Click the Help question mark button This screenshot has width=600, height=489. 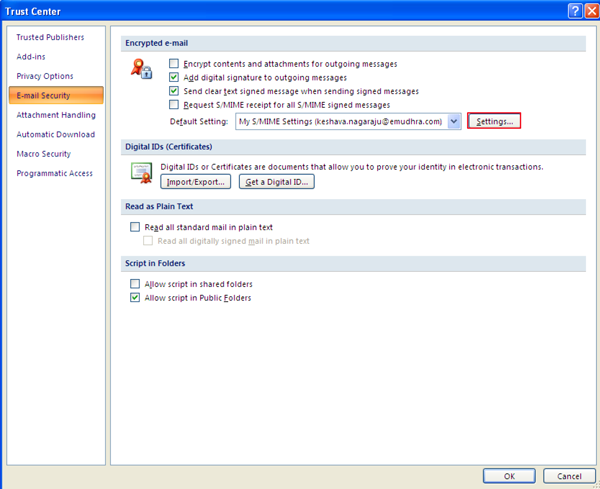(x=575, y=11)
